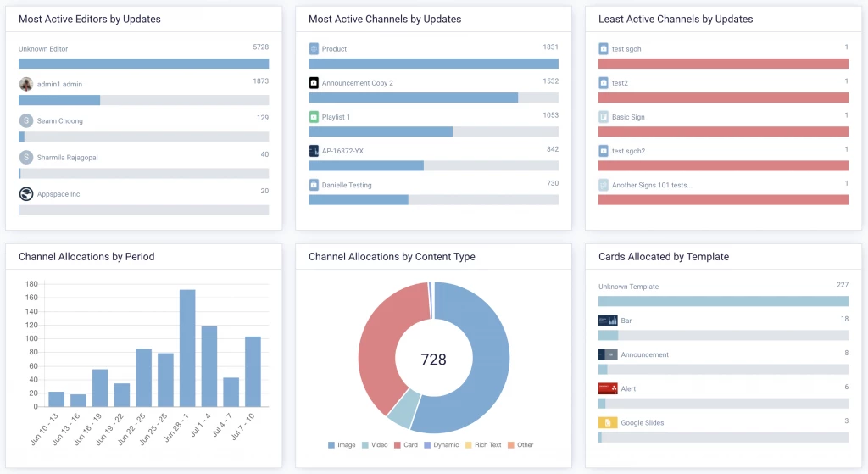This screenshot has width=868, height=474.
Task: Select the Jun 16 - 19 chart bar
Action: (x=100, y=388)
